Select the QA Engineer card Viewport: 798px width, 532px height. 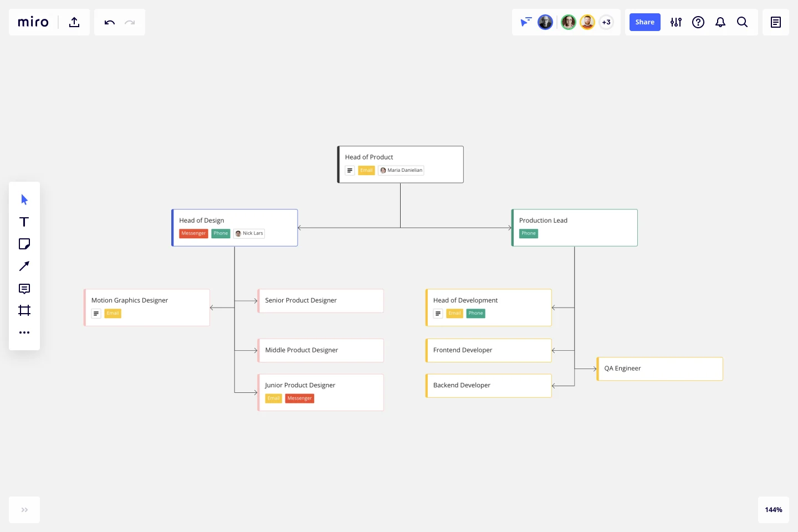coord(660,369)
